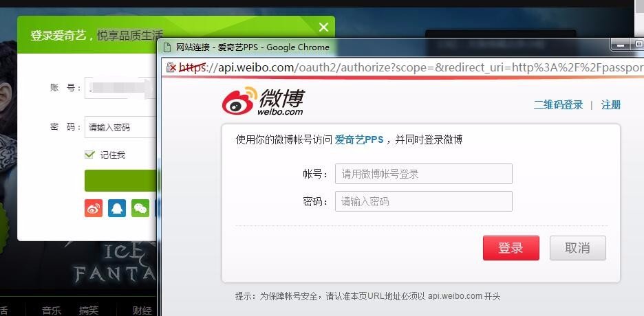Minimize the Chrome popup window

click(620, 45)
